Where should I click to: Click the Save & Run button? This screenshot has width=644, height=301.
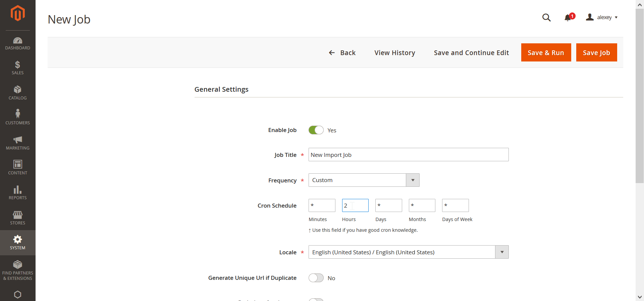[546, 52]
